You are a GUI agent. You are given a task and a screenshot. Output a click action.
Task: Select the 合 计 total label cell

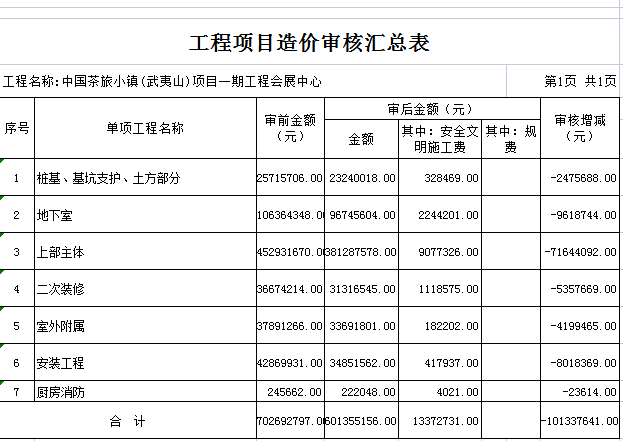coord(128,420)
